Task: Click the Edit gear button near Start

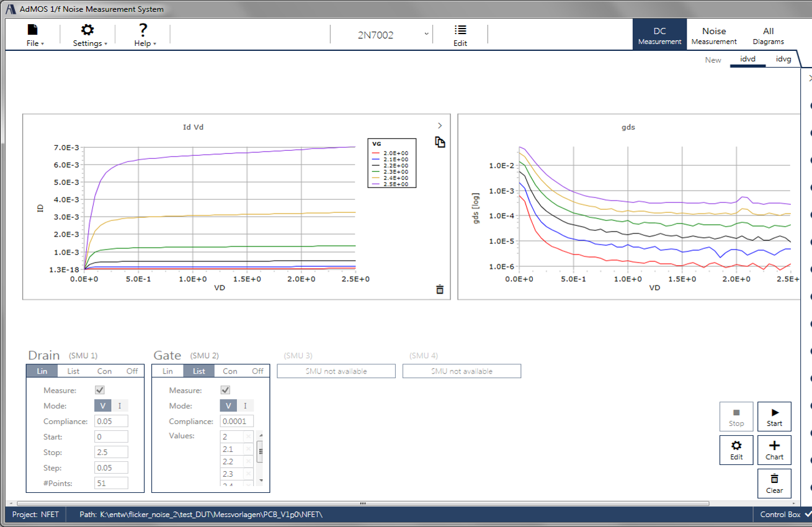Action: (736, 450)
